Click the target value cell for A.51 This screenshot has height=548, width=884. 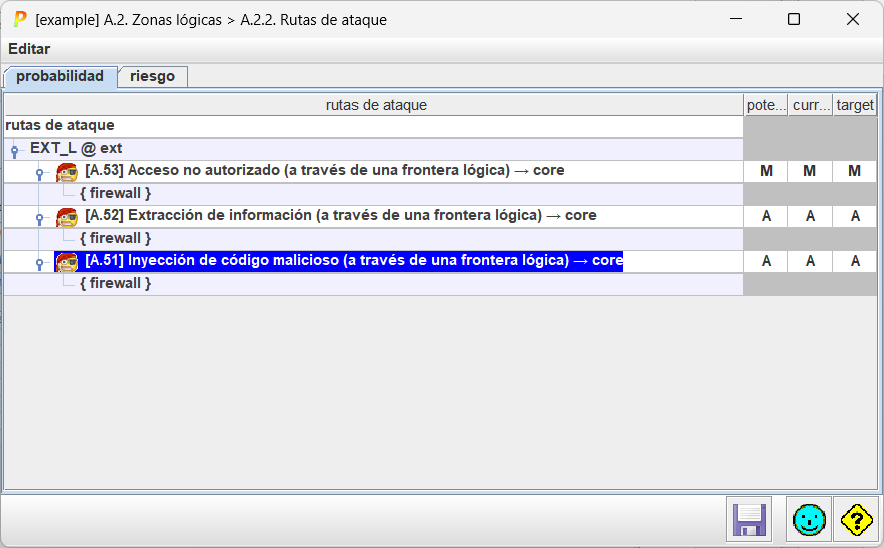point(855,261)
